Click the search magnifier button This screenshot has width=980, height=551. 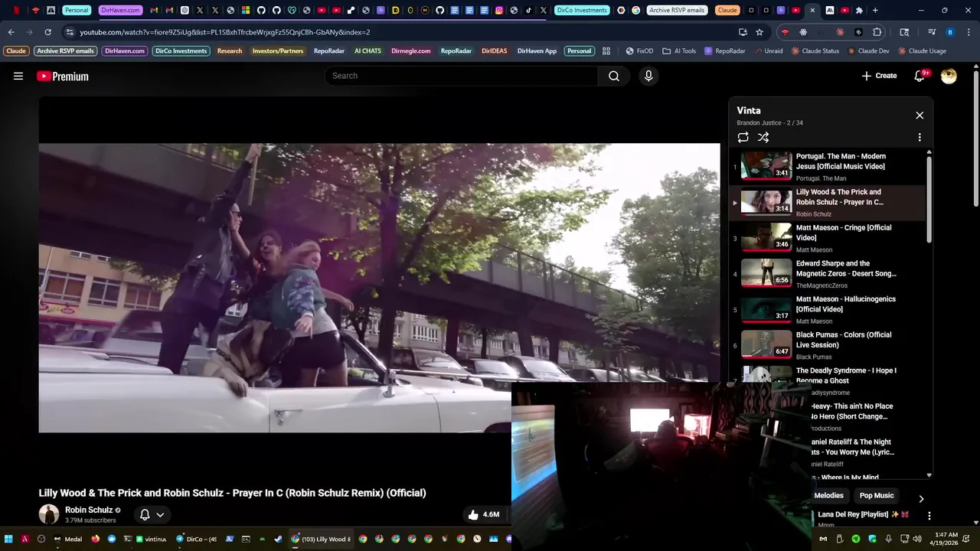(614, 76)
